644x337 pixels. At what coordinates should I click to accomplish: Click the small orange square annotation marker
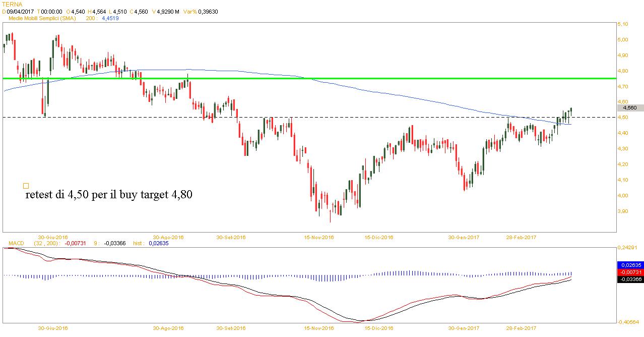click(x=26, y=186)
